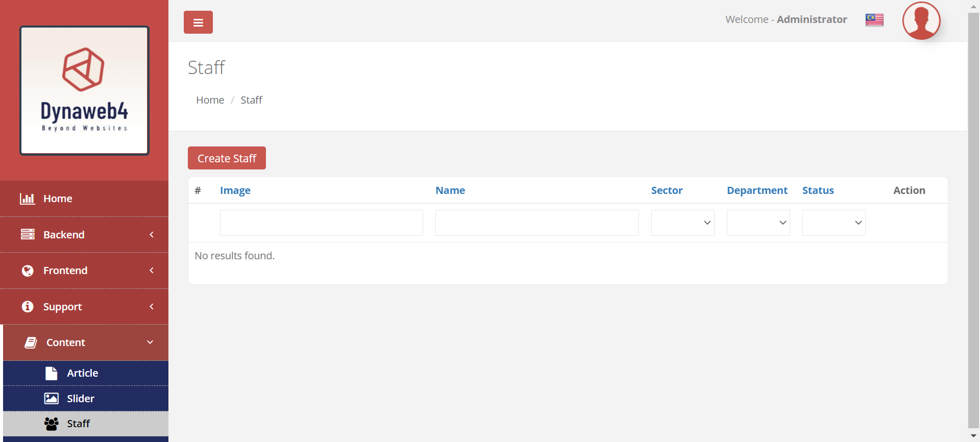Open the Sector filter dropdown
Viewport: 980px width, 442px height.
[682, 223]
